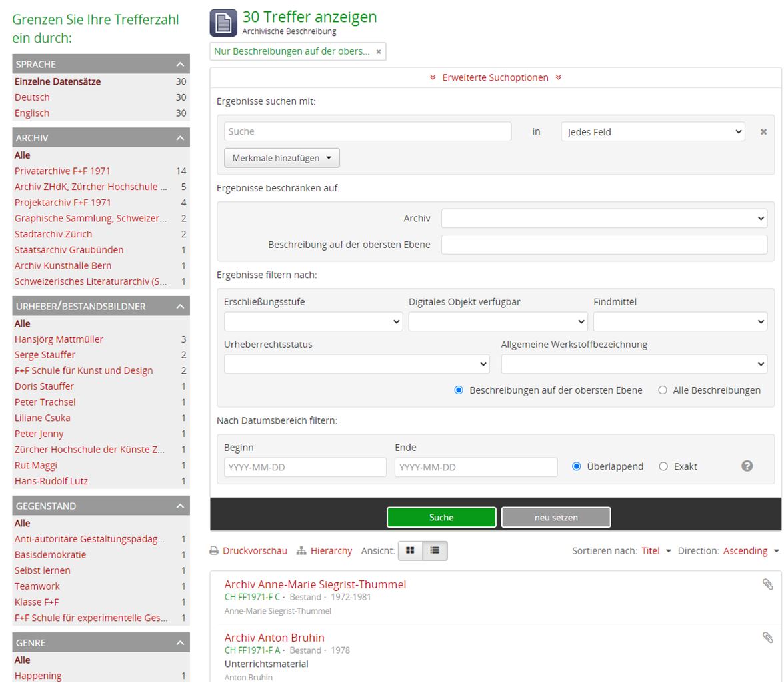Open the Druckvorschau print preview link
Viewport: 784px width, 689px height.
coord(248,551)
